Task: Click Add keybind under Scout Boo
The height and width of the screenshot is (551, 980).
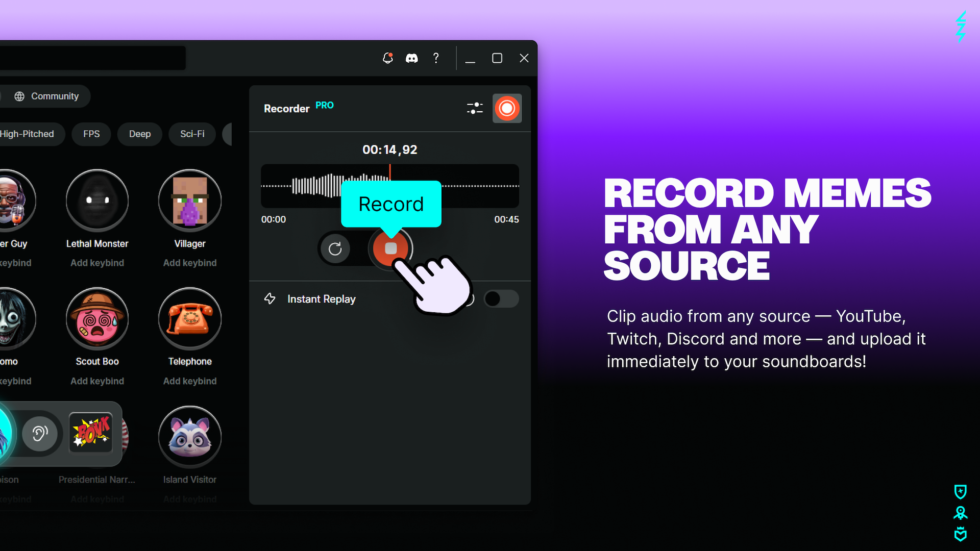Action: coord(97,381)
